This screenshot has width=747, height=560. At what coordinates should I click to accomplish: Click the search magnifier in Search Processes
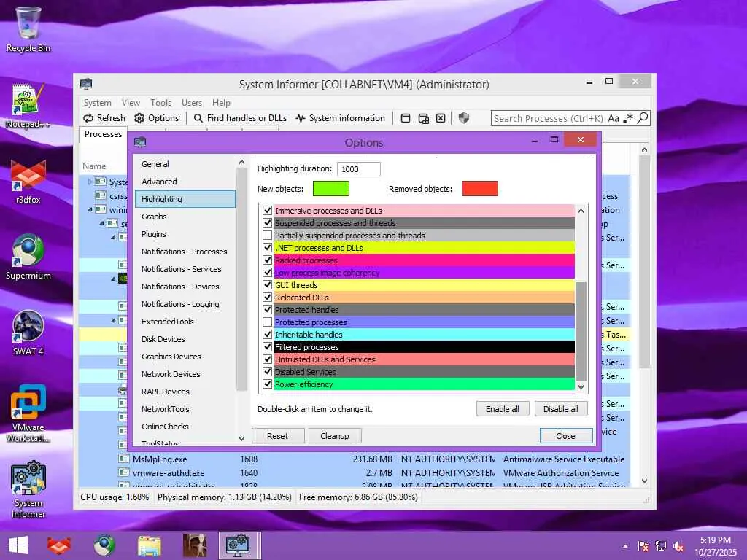643,117
